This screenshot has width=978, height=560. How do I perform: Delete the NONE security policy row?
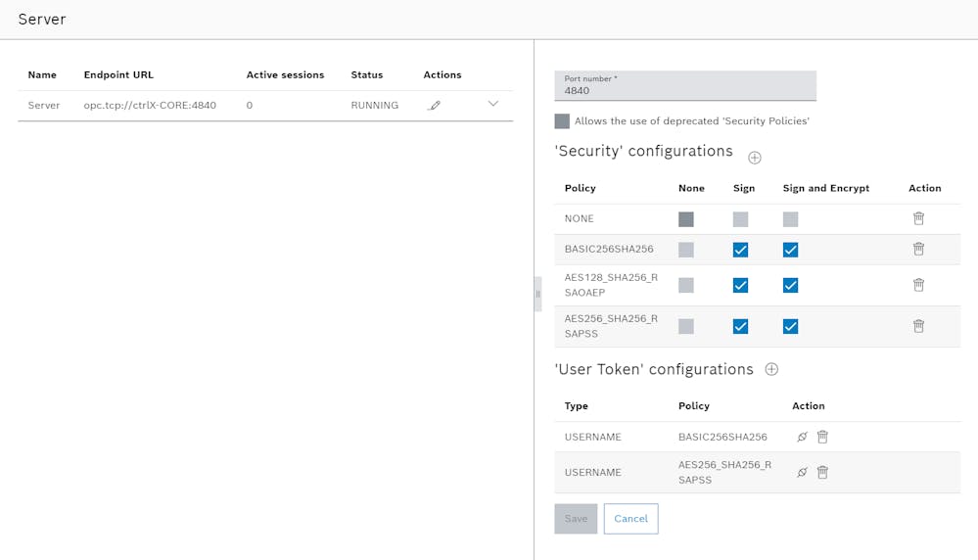918,218
